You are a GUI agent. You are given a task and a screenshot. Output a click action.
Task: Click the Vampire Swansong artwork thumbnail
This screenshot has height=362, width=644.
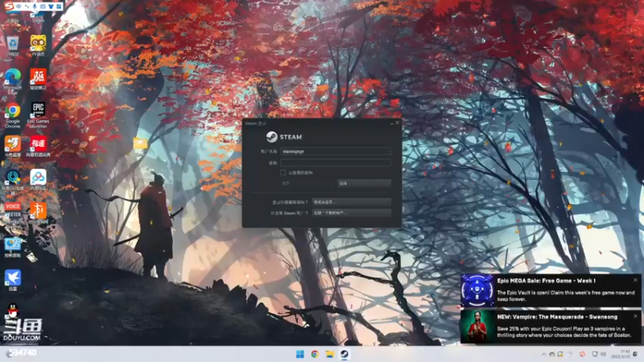(x=477, y=327)
